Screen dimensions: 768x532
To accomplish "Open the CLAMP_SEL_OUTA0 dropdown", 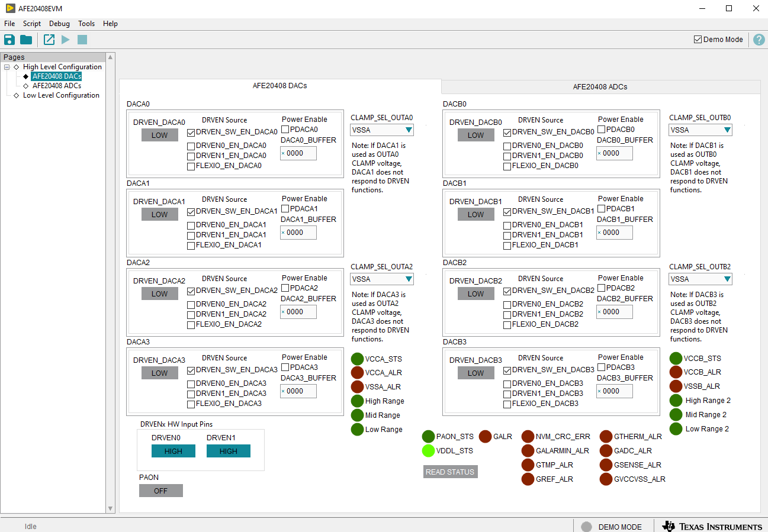I will point(382,130).
